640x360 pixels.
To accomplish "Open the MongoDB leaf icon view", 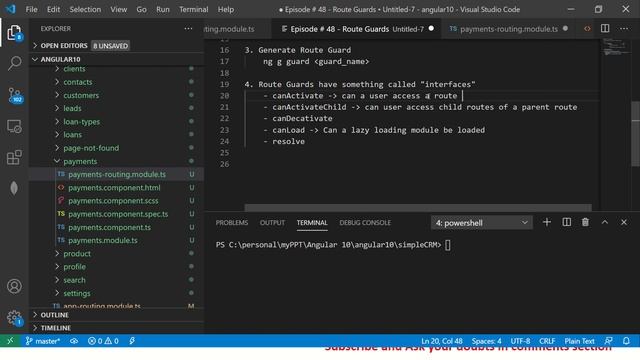I will [14, 188].
